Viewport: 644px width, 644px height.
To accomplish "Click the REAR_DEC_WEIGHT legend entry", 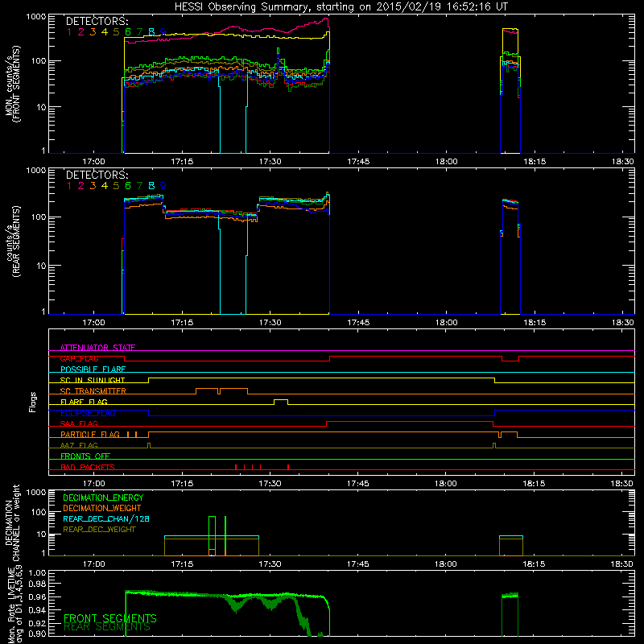I will click(99, 530).
